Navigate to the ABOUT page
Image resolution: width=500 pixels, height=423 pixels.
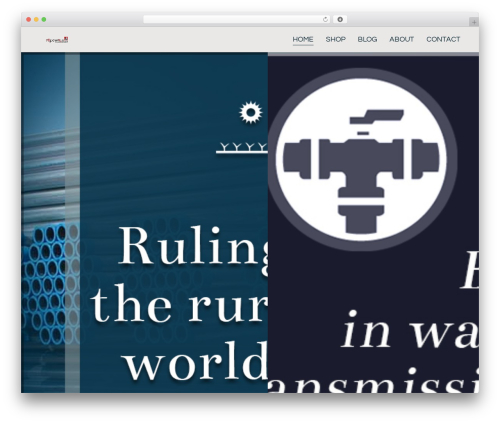(x=401, y=39)
